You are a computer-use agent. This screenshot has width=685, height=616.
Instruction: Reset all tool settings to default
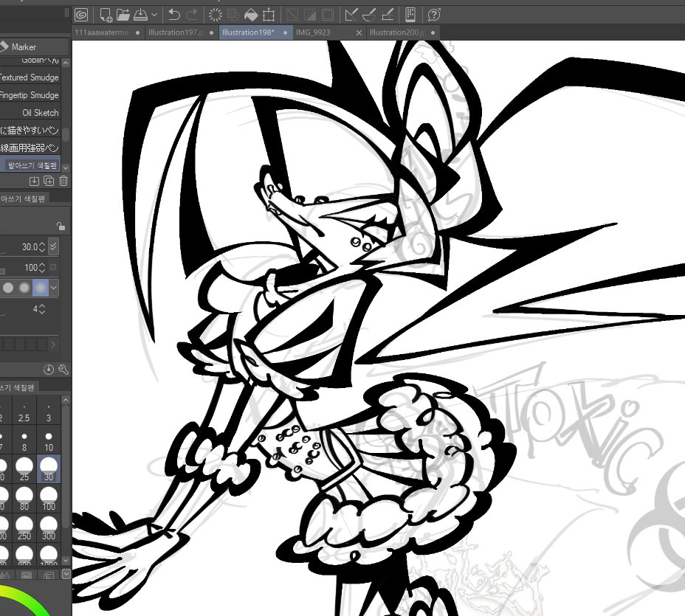pyautogui.click(x=49, y=370)
